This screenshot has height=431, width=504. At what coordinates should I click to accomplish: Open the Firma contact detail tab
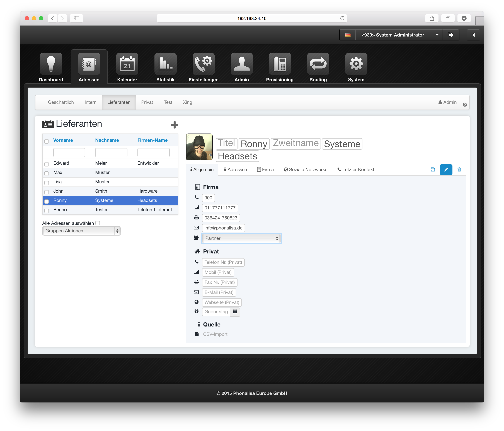point(265,170)
